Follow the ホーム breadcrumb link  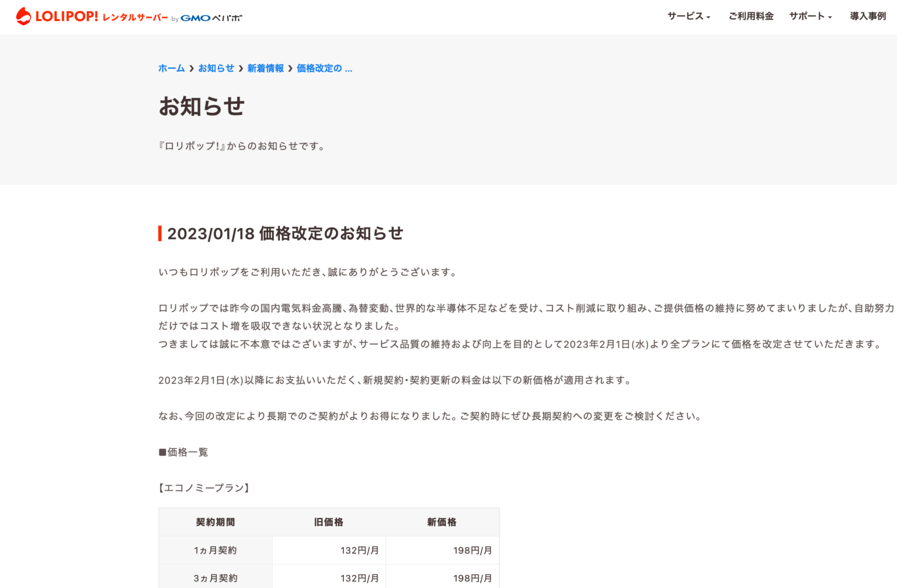tap(171, 68)
